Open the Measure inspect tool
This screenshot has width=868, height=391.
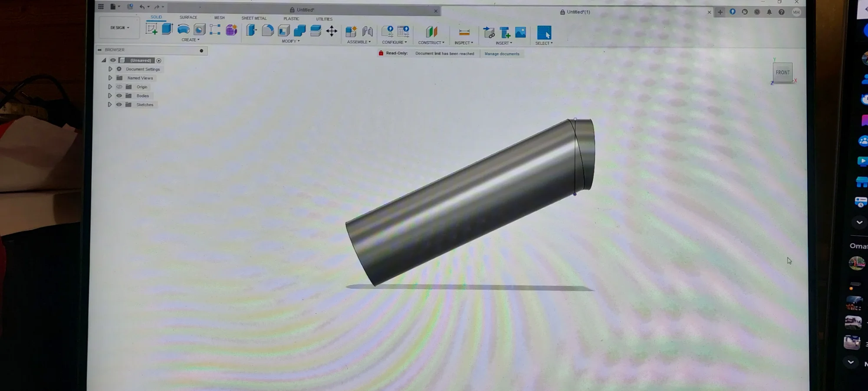point(464,33)
